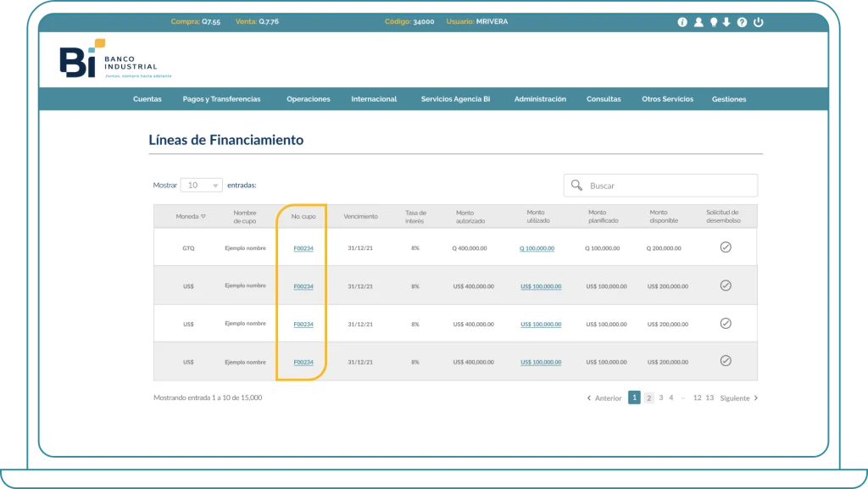The height and width of the screenshot is (489, 868).
Task: Click the lightbulb tips icon
Action: pyautogui.click(x=714, y=22)
